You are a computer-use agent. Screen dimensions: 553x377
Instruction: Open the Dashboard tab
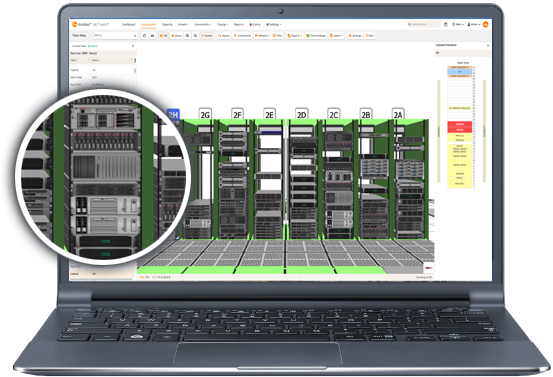click(129, 24)
